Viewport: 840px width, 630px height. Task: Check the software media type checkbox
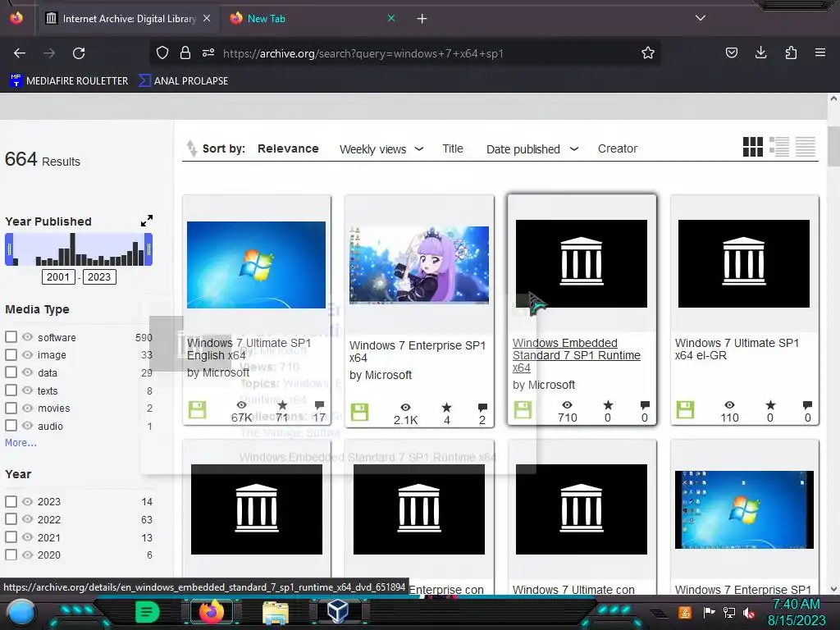[11, 337]
